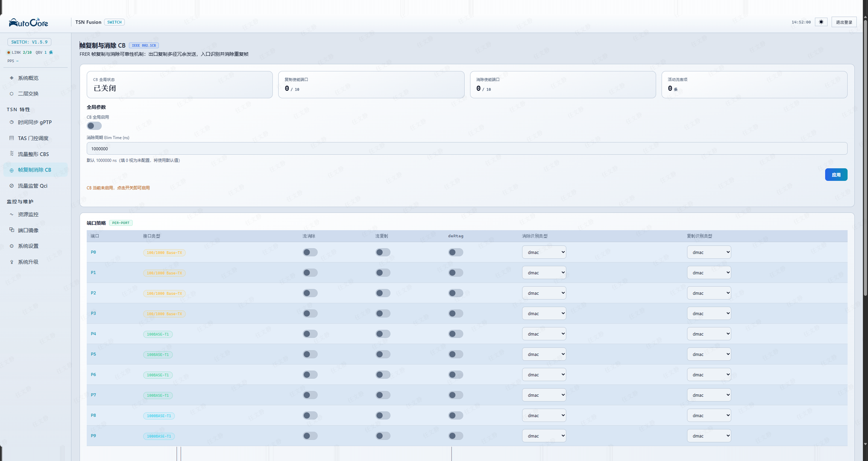Click the IEEE 802.1CB badge
The image size is (868, 461).
pos(144,45)
